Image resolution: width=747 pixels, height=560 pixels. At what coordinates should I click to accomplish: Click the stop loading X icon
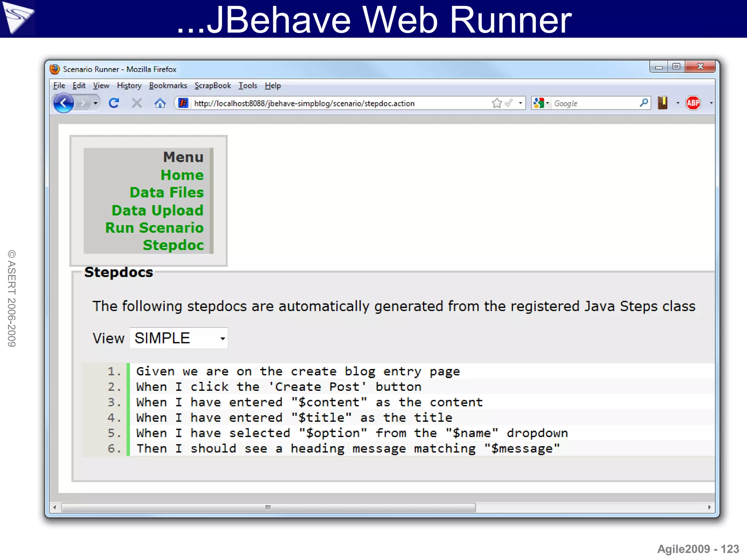(x=137, y=103)
